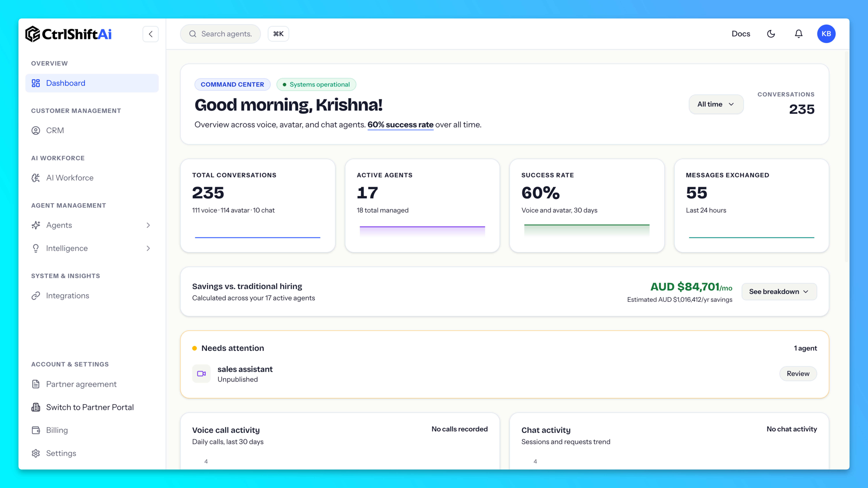Open the CRM menu item

click(92, 131)
